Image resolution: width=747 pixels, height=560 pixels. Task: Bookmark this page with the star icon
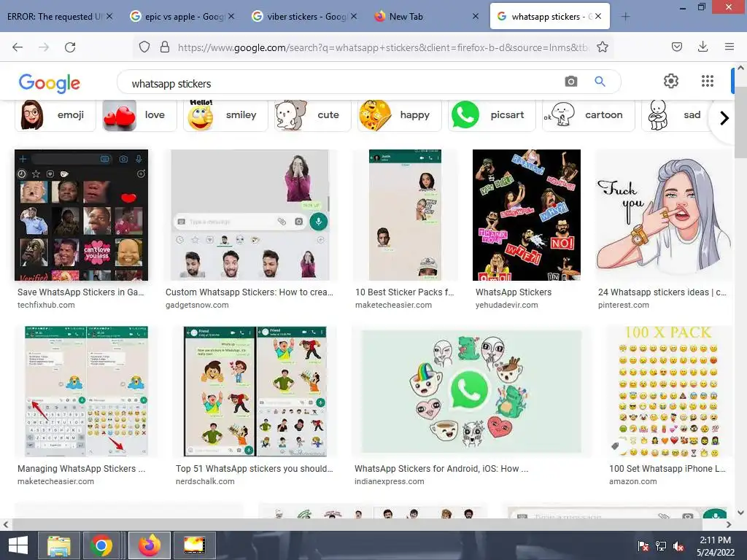tap(602, 47)
